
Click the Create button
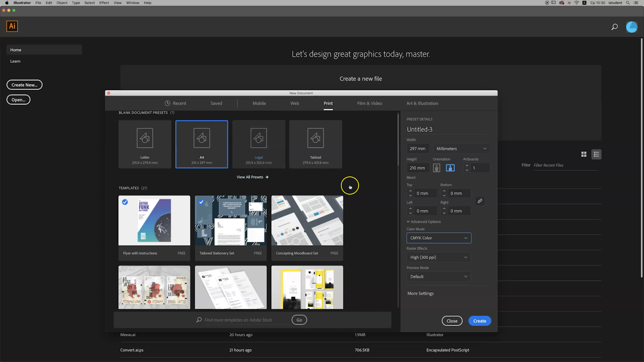pos(480,321)
